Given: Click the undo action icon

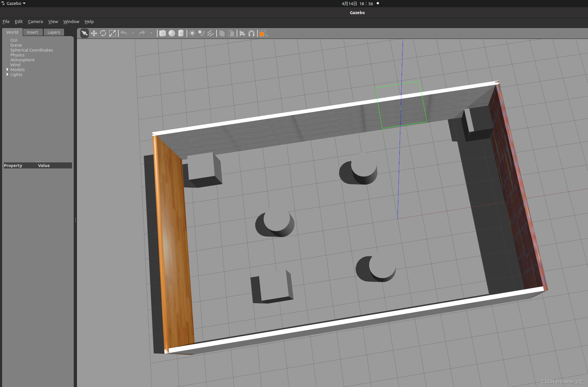Looking at the screenshot, I should 125,33.
